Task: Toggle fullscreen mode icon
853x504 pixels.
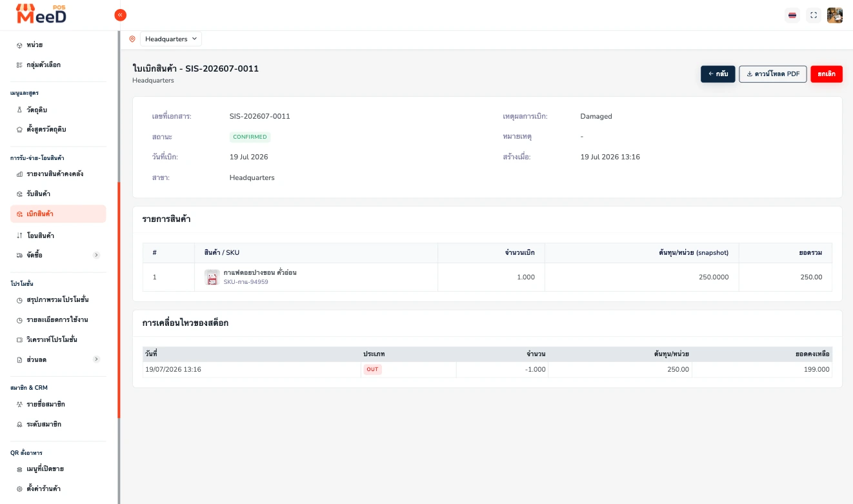Action: [814, 15]
